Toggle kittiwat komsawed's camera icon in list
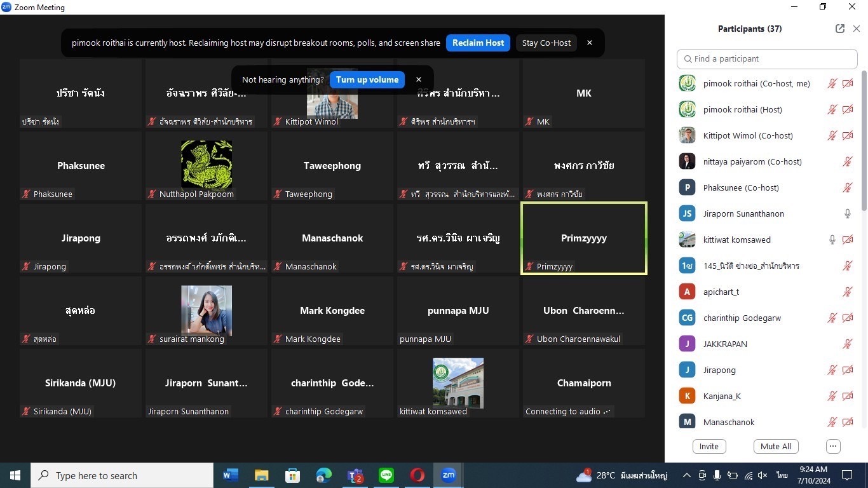Image resolution: width=868 pixels, height=488 pixels. (848, 240)
